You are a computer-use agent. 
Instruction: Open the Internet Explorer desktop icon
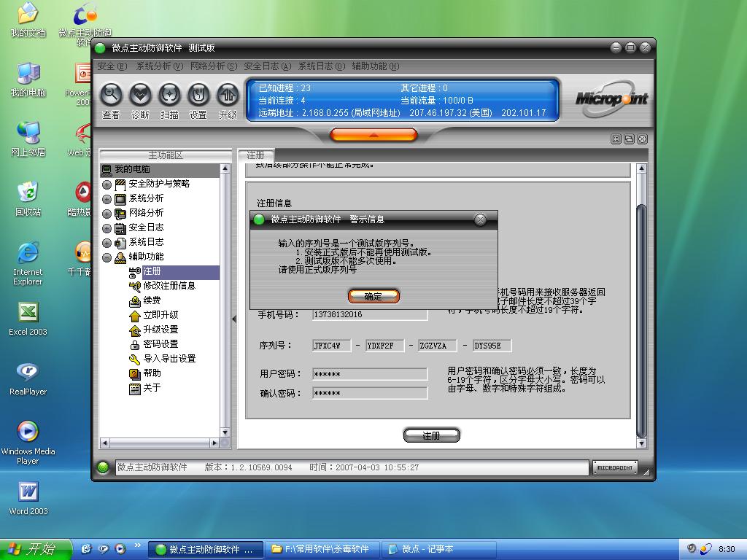[28, 252]
